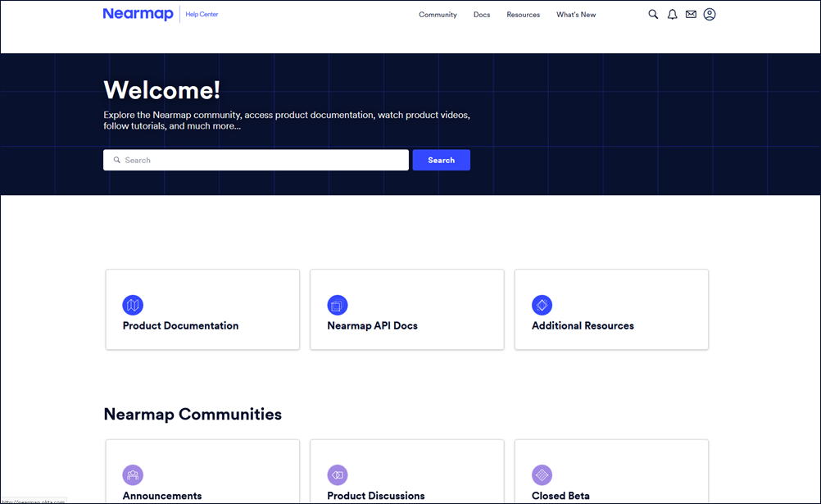Click the Closed Beta icon
The height and width of the screenshot is (504, 821).
click(x=542, y=475)
